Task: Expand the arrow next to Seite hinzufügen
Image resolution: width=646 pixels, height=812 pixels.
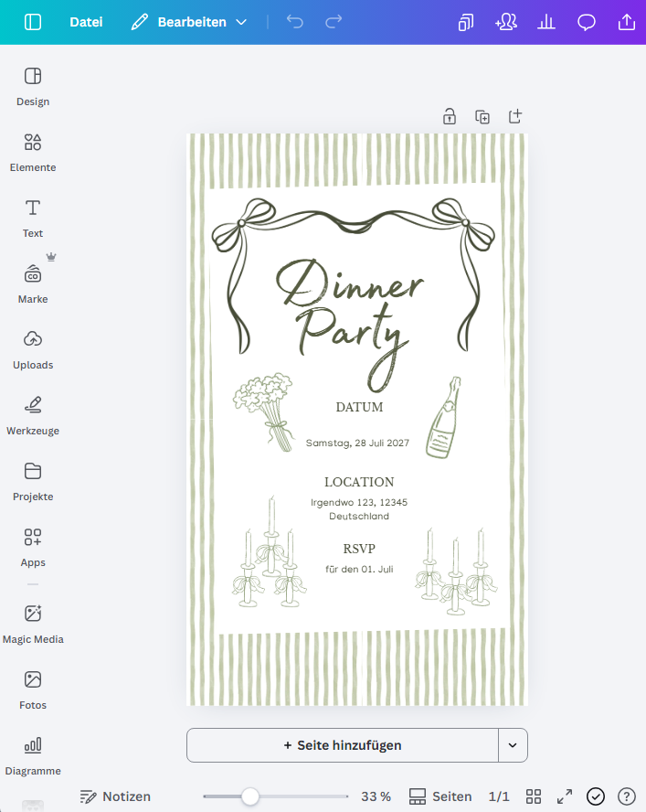Action: tap(513, 745)
